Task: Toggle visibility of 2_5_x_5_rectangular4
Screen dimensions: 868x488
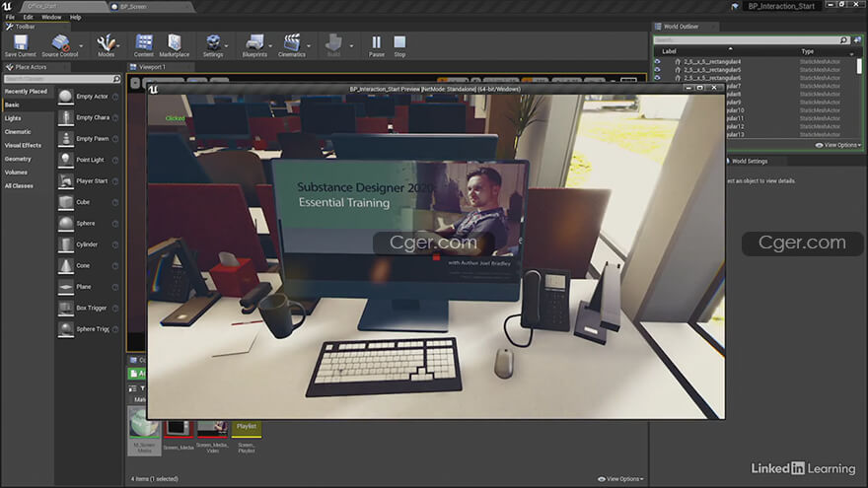Action: pos(657,62)
